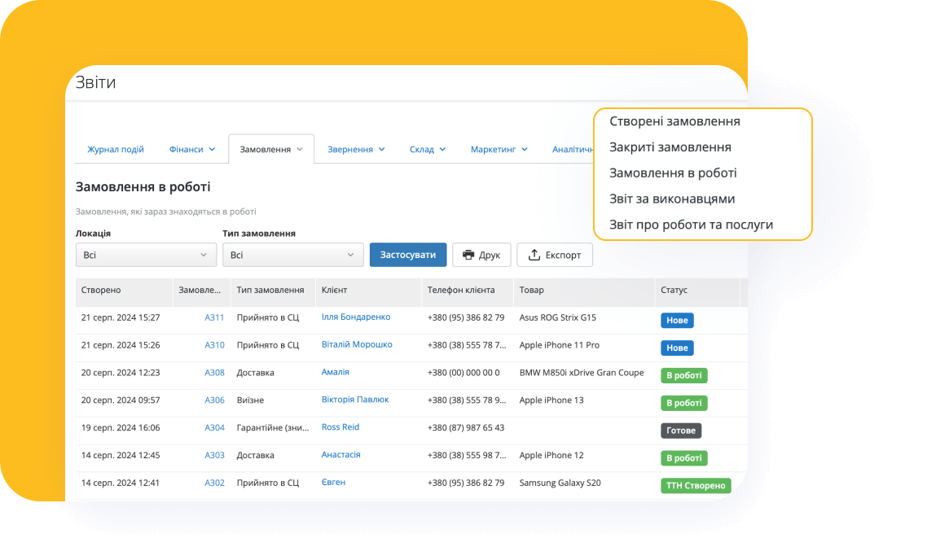
Task: Click the printer icon in Друк button
Action: (x=468, y=256)
